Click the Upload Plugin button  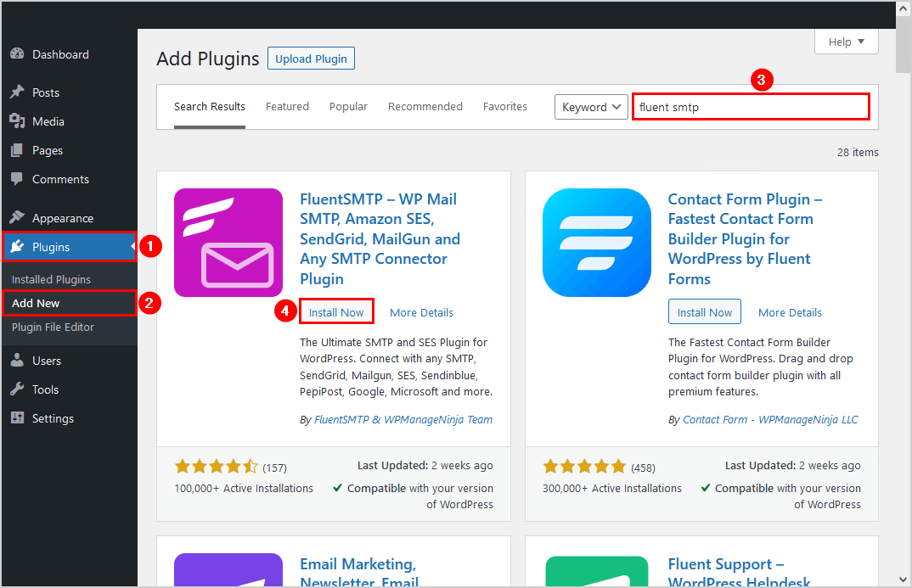coord(311,58)
